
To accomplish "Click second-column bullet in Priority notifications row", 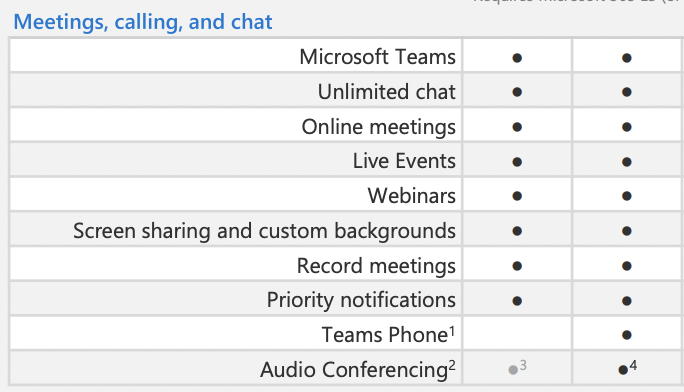I will tap(626, 301).
